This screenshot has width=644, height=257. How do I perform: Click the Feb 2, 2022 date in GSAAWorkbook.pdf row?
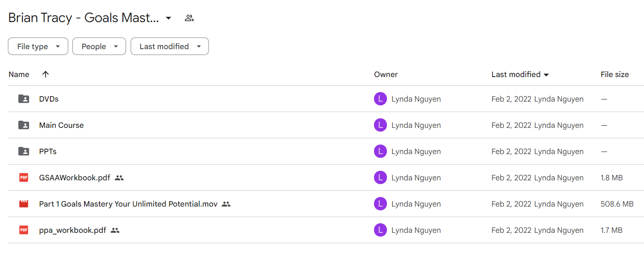pyautogui.click(x=511, y=178)
